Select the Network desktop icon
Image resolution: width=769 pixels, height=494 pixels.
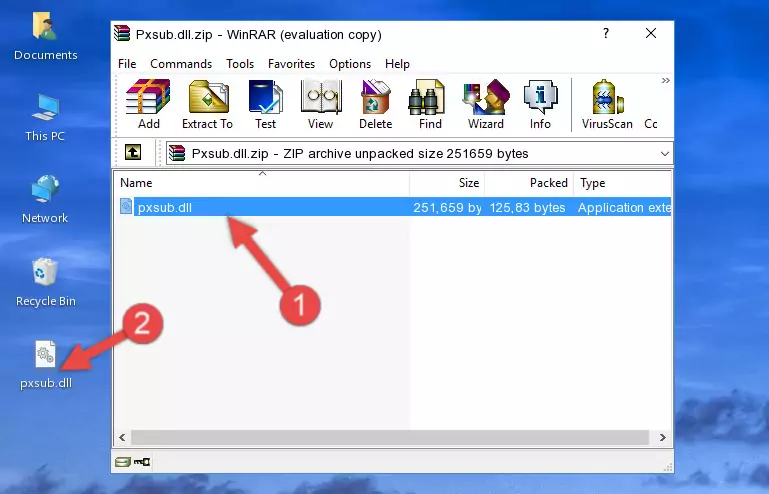45,199
